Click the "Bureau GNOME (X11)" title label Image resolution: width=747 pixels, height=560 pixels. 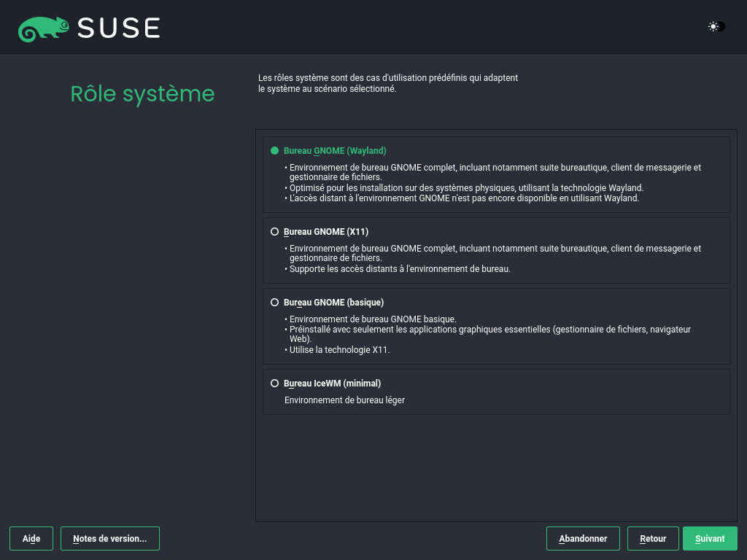[x=326, y=232]
